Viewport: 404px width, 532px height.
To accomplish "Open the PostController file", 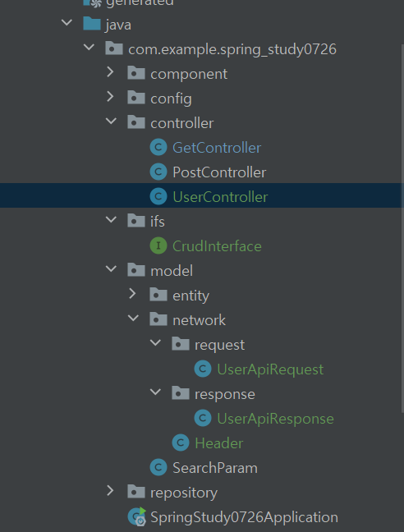I will (x=219, y=172).
